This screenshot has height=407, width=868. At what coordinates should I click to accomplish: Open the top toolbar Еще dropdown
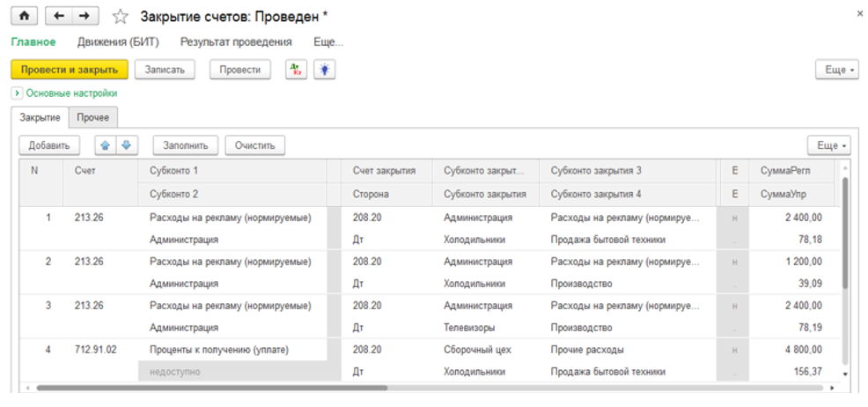pos(836,70)
